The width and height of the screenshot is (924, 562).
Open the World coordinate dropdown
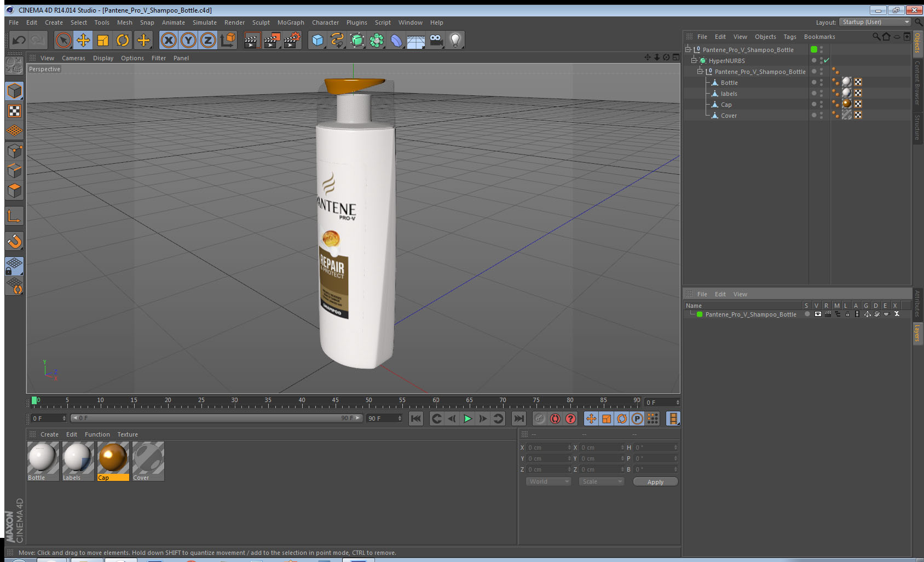(x=548, y=481)
